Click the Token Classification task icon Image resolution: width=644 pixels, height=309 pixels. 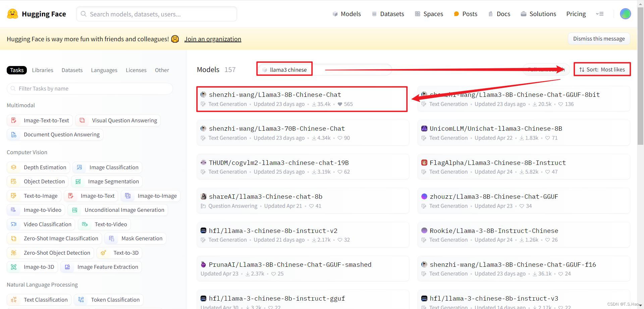coord(81,300)
